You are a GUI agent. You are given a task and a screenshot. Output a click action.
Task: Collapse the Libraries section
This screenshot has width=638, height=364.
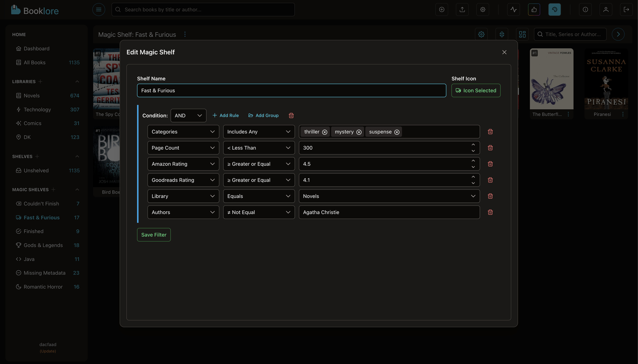click(77, 82)
